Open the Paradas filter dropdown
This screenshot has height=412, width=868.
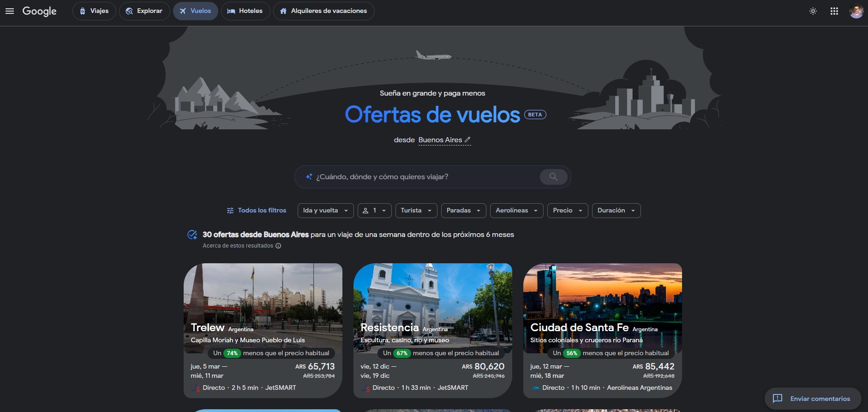[463, 211]
